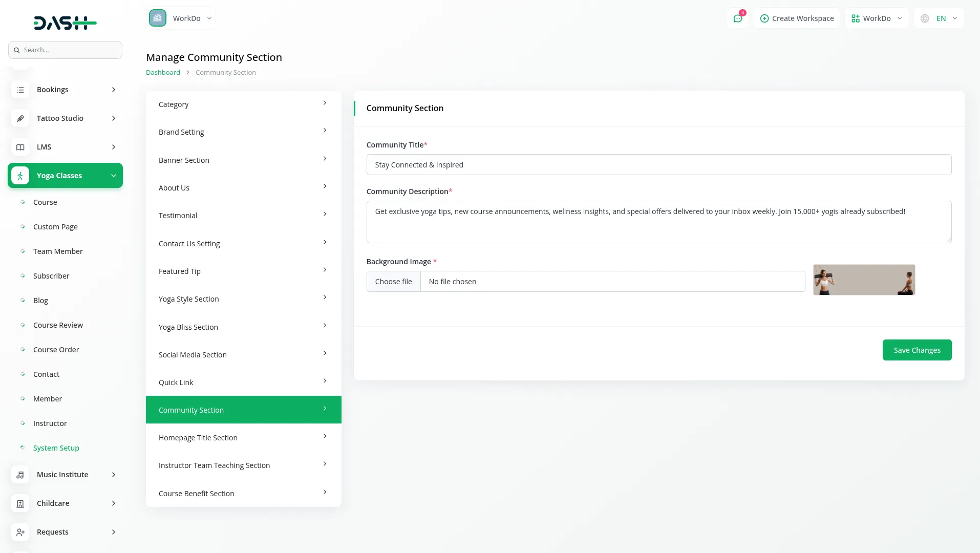Screen dimensions: 980x553
Task: Select the Homepage Title Section tab
Action: [x=243, y=438]
